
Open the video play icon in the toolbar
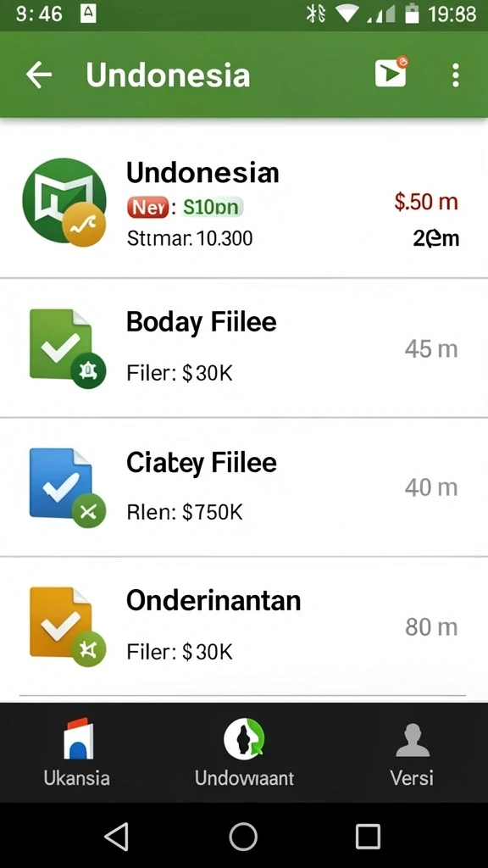(x=391, y=72)
